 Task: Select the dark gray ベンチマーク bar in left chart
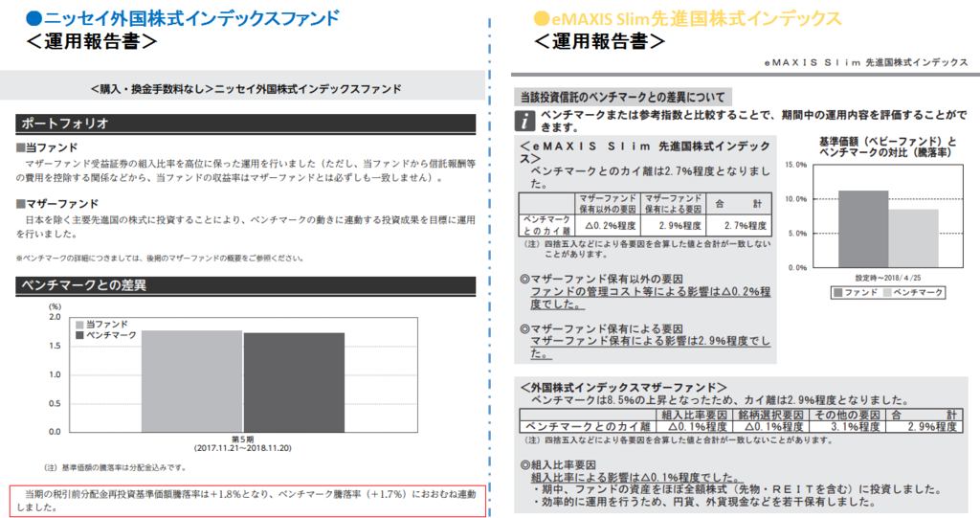pos(294,382)
